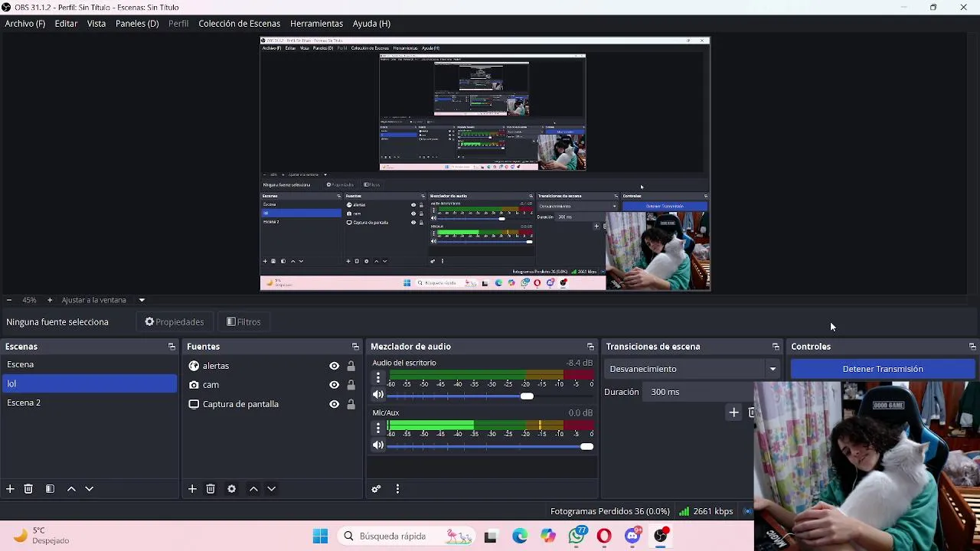Open the Paneles (D) menu
This screenshot has height=551, width=980.
click(137, 24)
